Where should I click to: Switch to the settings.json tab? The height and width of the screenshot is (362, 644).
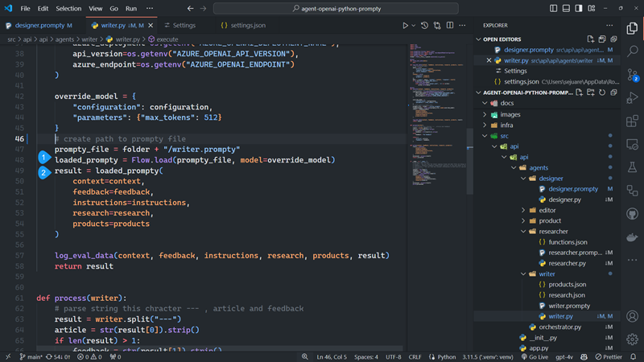[x=248, y=26]
